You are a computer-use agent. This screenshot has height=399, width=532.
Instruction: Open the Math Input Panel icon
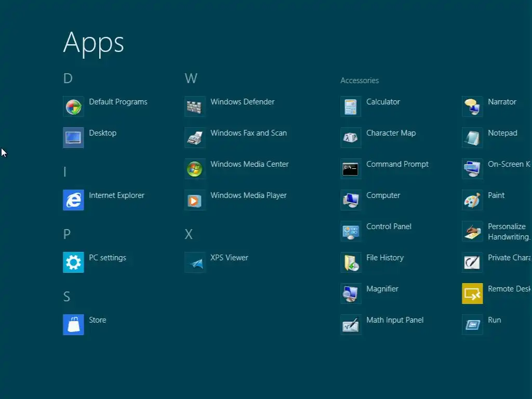pos(351,325)
